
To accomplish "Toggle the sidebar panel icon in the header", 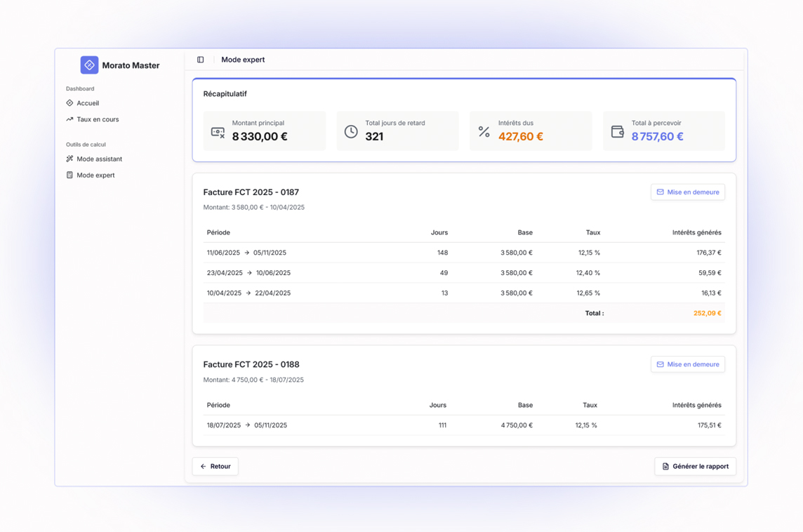I will (x=201, y=59).
